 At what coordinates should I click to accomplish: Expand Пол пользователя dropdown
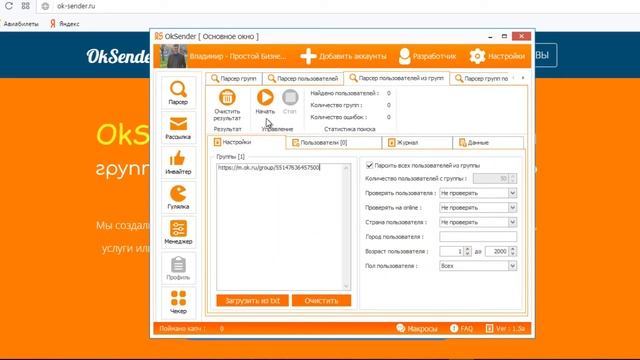click(x=512, y=266)
